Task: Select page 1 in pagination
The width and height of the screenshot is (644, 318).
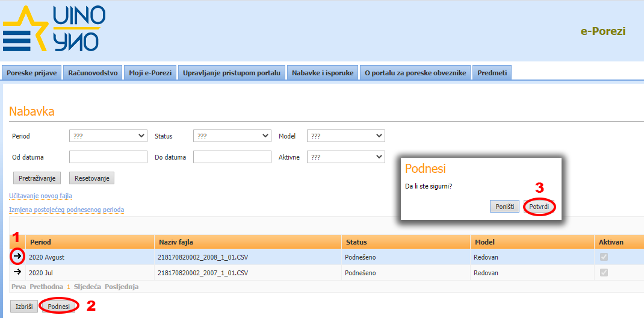Action: (x=69, y=287)
